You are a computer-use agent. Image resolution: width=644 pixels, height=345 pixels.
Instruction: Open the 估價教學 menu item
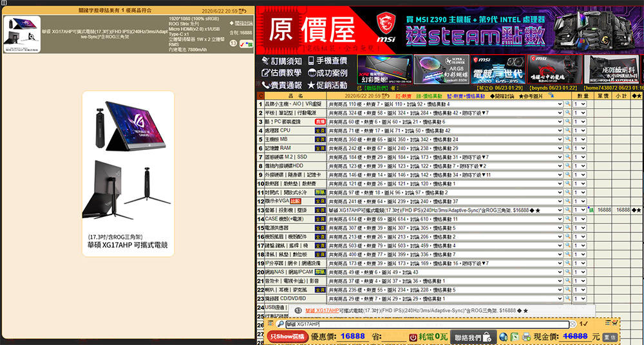click(282, 73)
